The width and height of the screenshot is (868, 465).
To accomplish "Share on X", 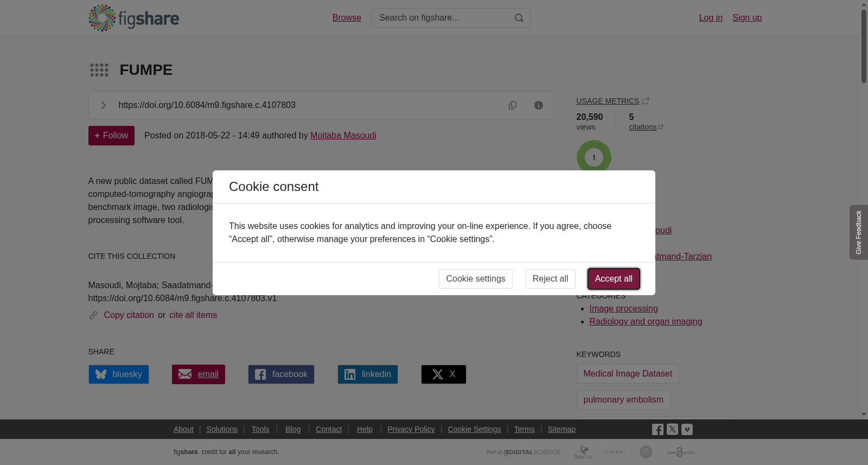I will pyautogui.click(x=444, y=374).
